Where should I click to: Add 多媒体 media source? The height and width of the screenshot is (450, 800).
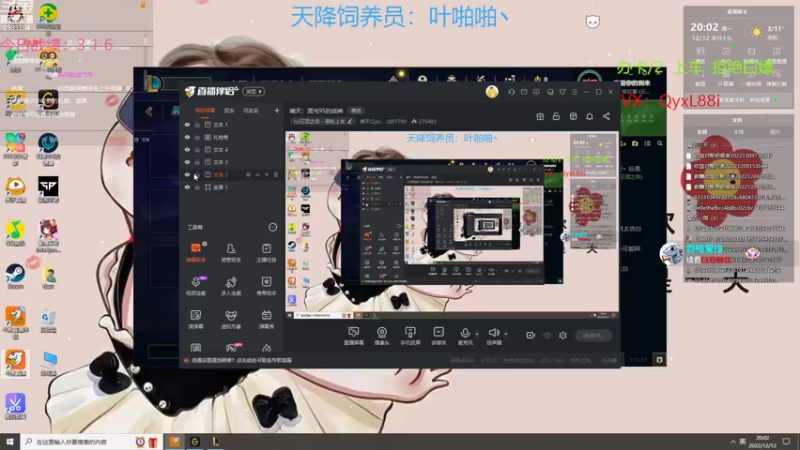pos(438,336)
